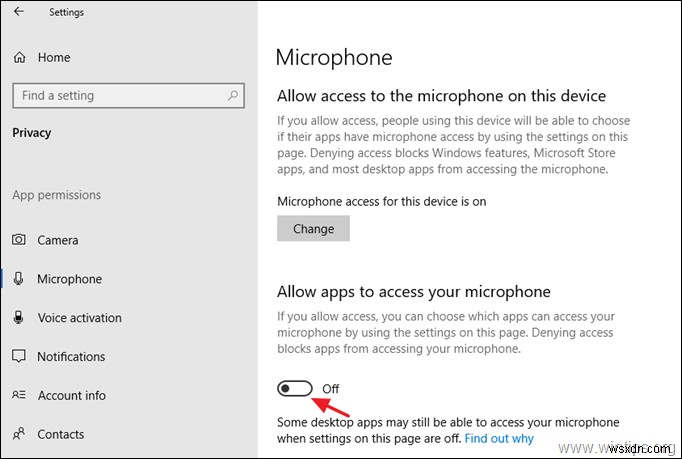
Task: Click the Off label beside toggle
Action: coord(331,389)
